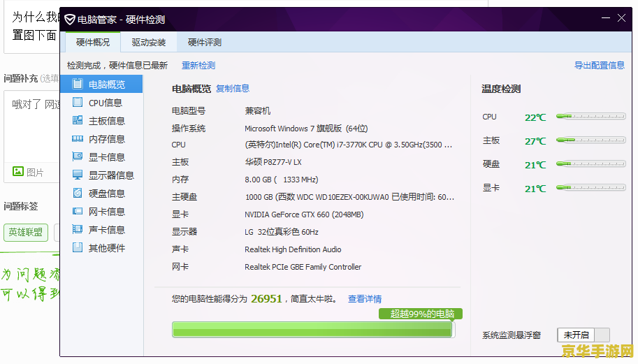Click the CPU 22℃ temperature reading

pyautogui.click(x=535, y=117)
